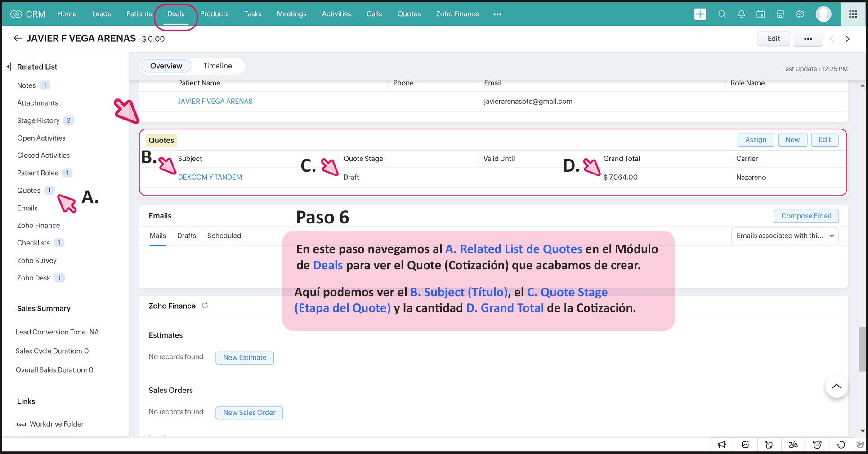Click the scroll-to-top arrow button
This screenshot has width=868, height=454.
[836, 387]
